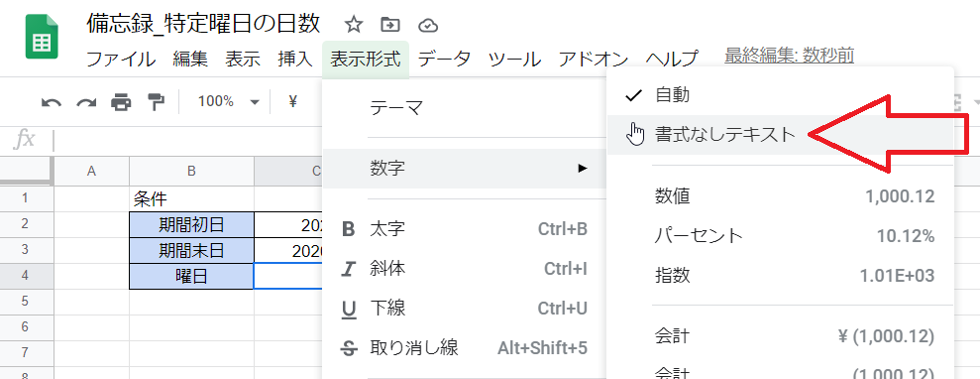980x379 pixels.
Task: Select column B header
Action: click(x=192, y=171)
